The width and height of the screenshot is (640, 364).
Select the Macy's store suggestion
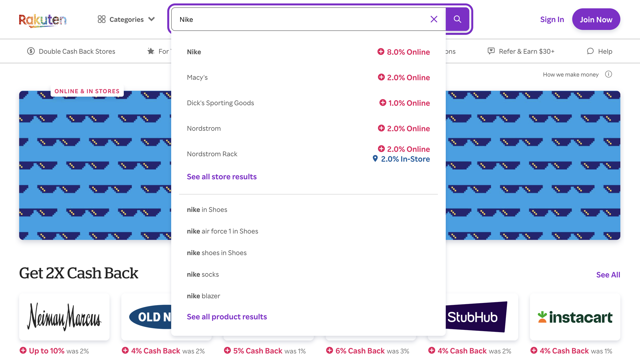point(308,77)
